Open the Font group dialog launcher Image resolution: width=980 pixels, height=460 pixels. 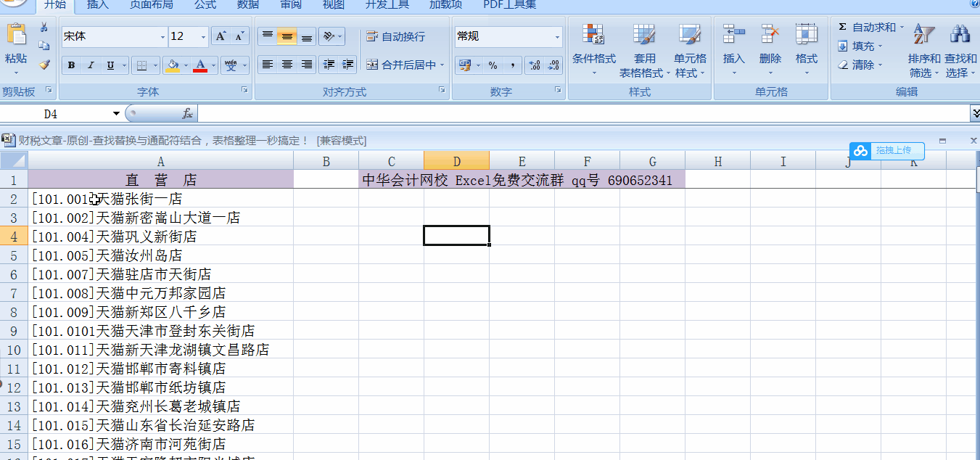[245, 91]
